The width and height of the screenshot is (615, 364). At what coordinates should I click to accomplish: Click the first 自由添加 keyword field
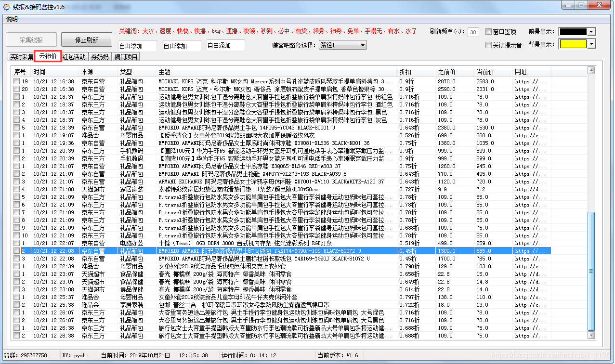pos(137,46)
